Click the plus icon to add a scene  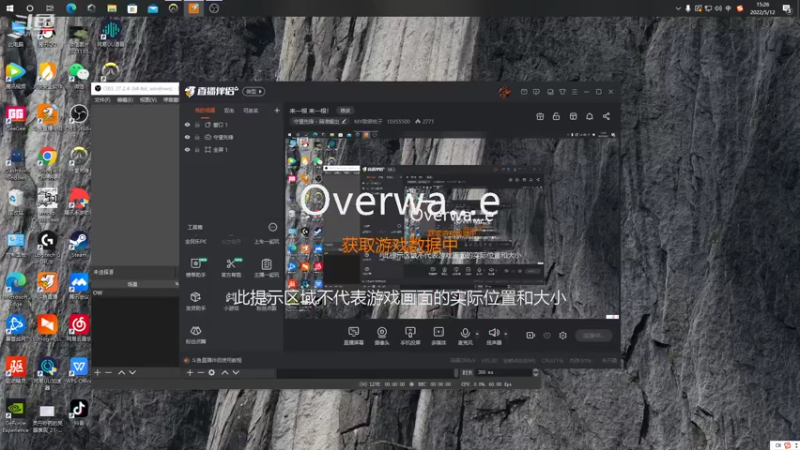tap(277, 110)
